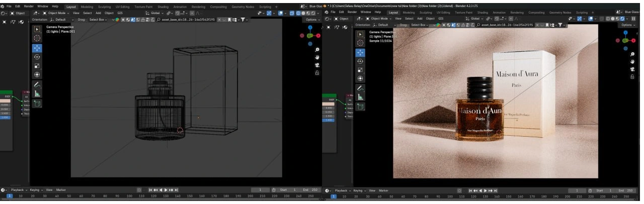Open Object Mode dropdown in right window
Screen dimensions: 644x204
[379, 19]
